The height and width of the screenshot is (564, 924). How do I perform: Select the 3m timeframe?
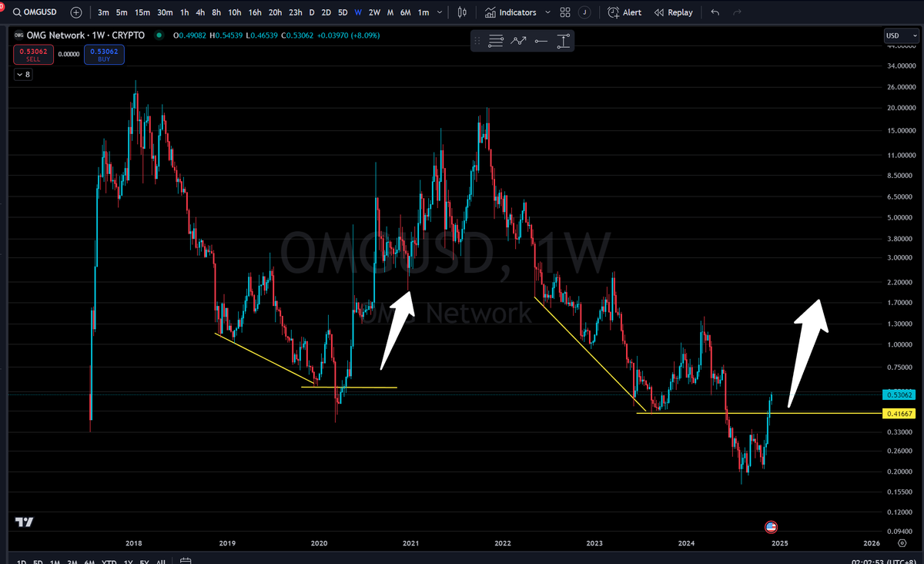click(x=103, y=12)
